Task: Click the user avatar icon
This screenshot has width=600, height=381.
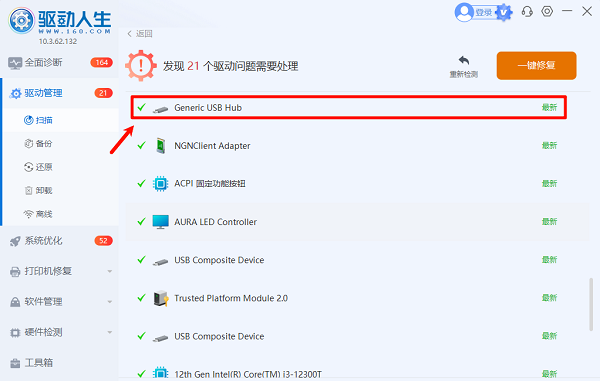Action: (464, 12)
